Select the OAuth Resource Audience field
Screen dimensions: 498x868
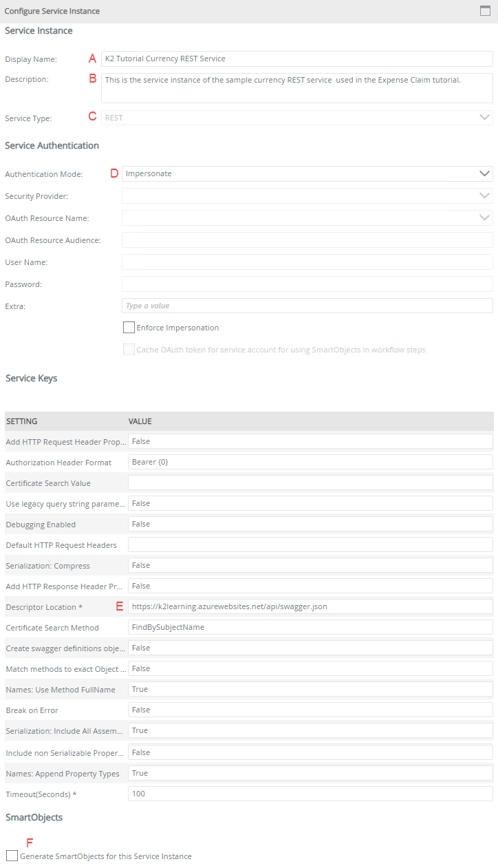pos(307,240)
